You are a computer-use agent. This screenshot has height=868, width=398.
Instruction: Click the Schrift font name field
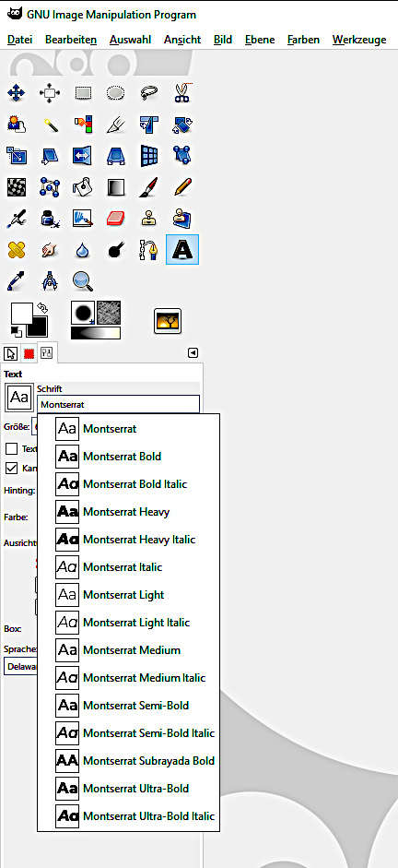(x=118, y=404)
